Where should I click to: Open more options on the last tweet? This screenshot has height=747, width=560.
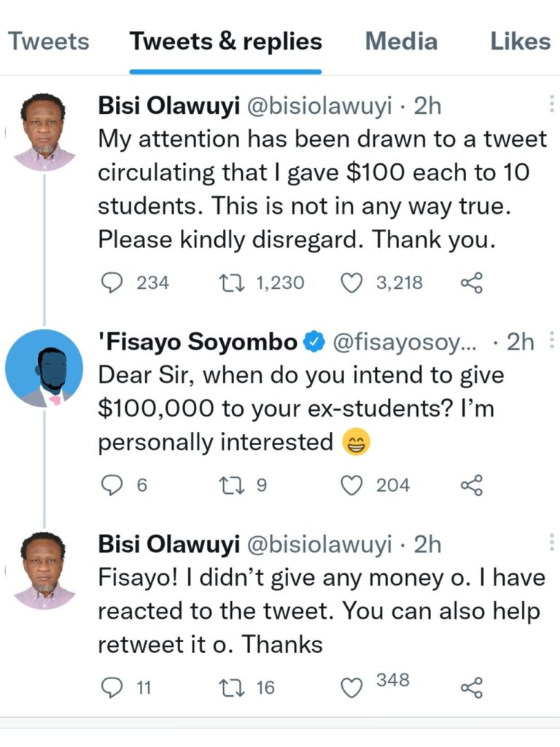(551, 542)
